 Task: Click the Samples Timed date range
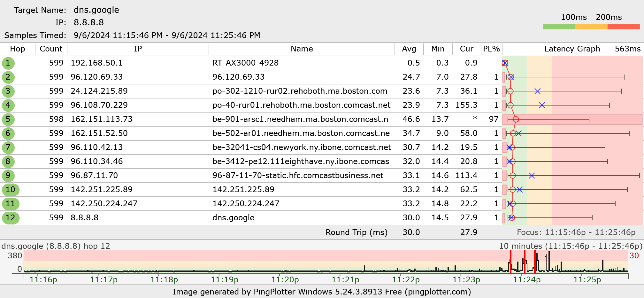pos(167,35)
